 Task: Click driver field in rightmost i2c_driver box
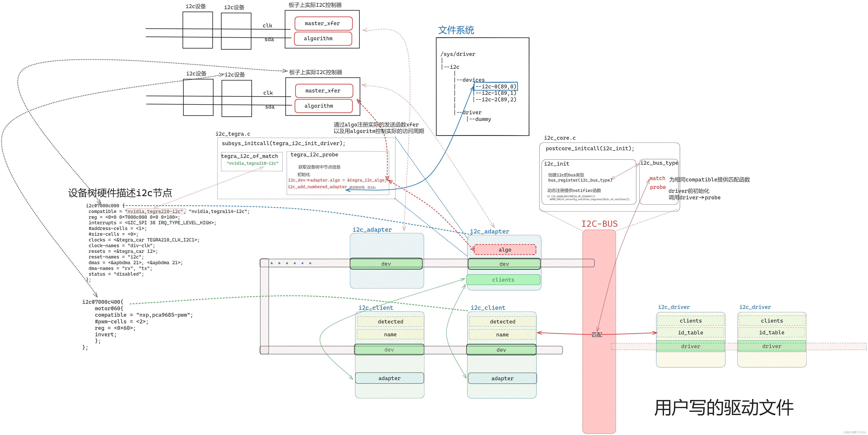tap(772, 346)
